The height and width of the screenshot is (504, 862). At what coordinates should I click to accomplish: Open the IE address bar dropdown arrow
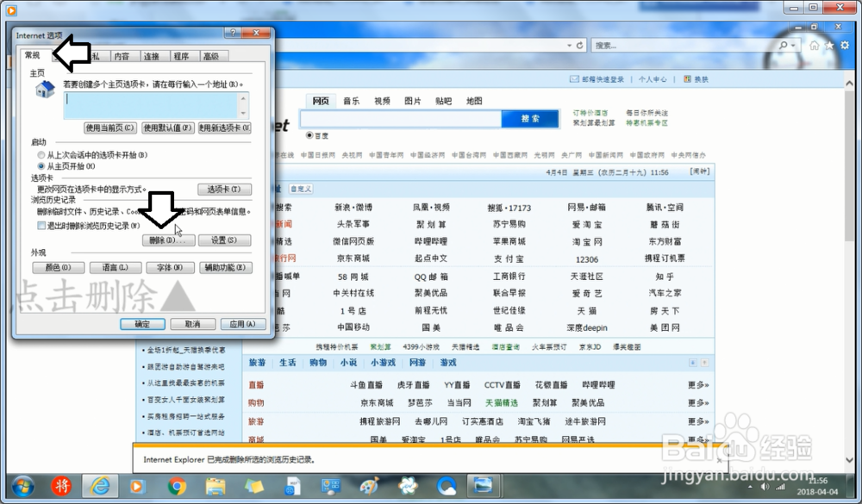coord(569,46)
